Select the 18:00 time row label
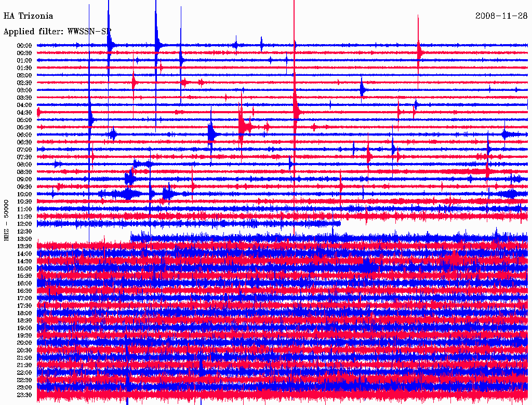Screen dimensions: 532x405 tap(24, 314)
